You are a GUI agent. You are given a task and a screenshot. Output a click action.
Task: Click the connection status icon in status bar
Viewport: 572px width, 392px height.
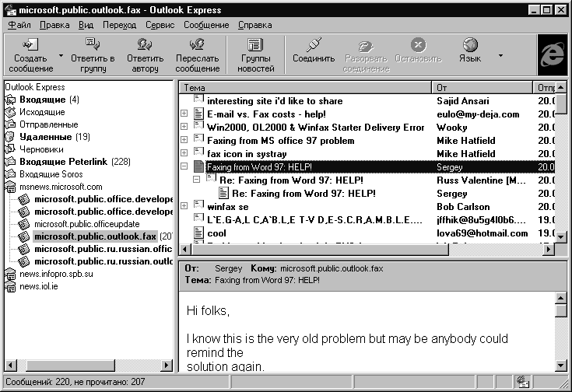pyautogui.click(x=523, y=382)
